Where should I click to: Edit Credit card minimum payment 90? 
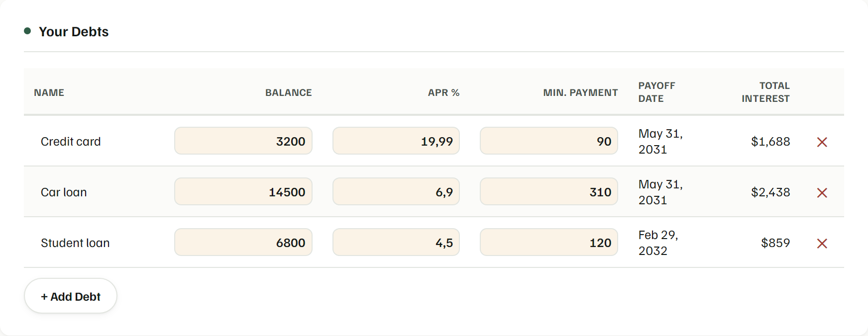pyautogui.click(x=549, y=141)
